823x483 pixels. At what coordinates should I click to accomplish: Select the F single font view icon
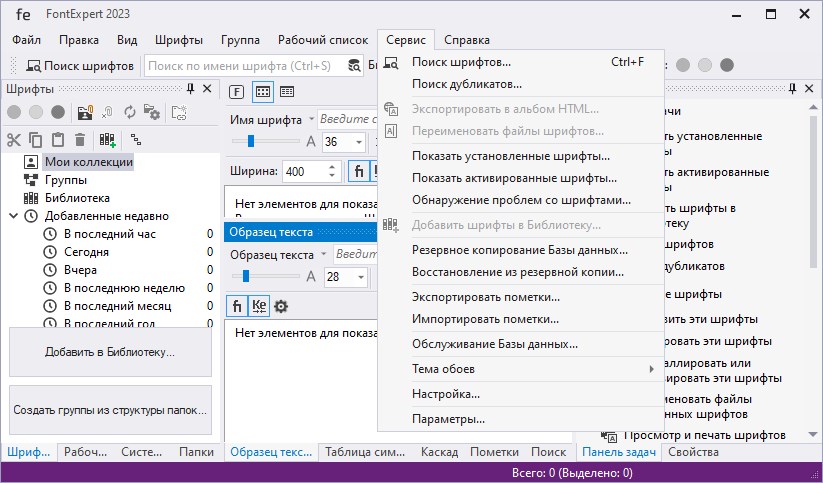(x=237, y=92)
